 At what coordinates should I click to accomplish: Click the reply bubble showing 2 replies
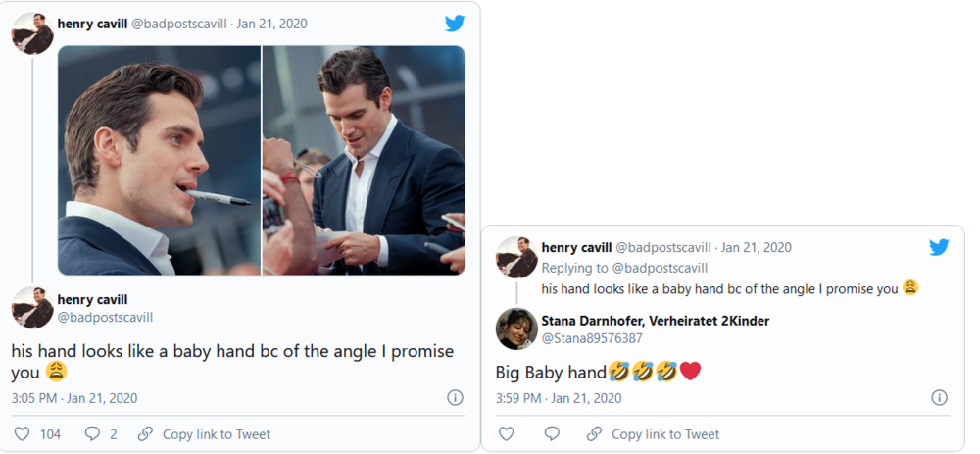[93, 434]
